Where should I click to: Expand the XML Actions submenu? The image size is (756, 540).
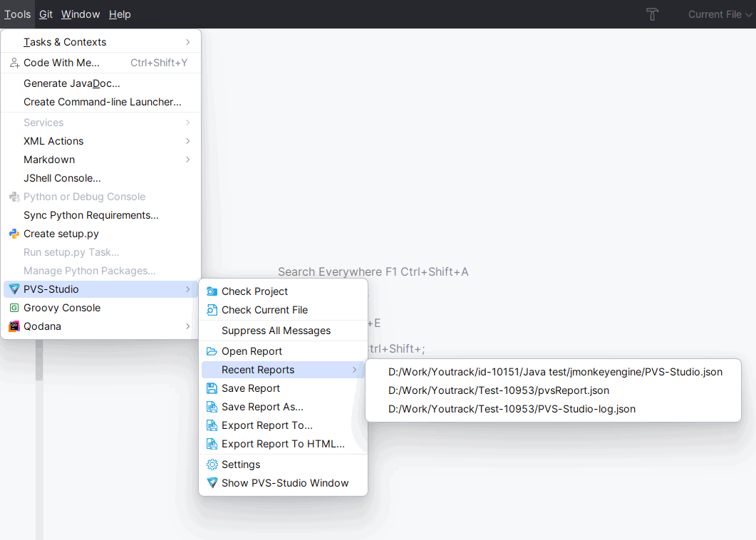click(187, 141)
